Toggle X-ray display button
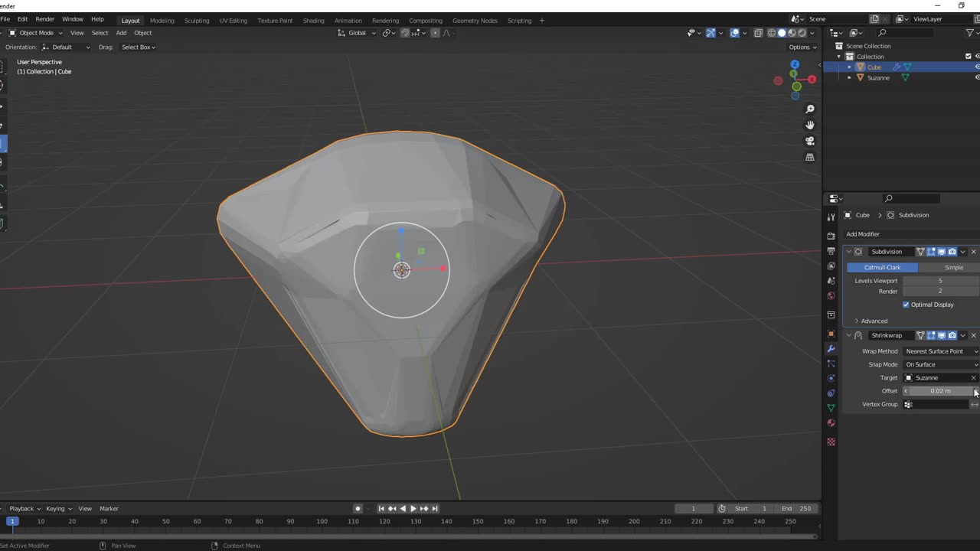The height and width of the screenshot is (551, 980). pyautogui.click(x=758, y=33)
